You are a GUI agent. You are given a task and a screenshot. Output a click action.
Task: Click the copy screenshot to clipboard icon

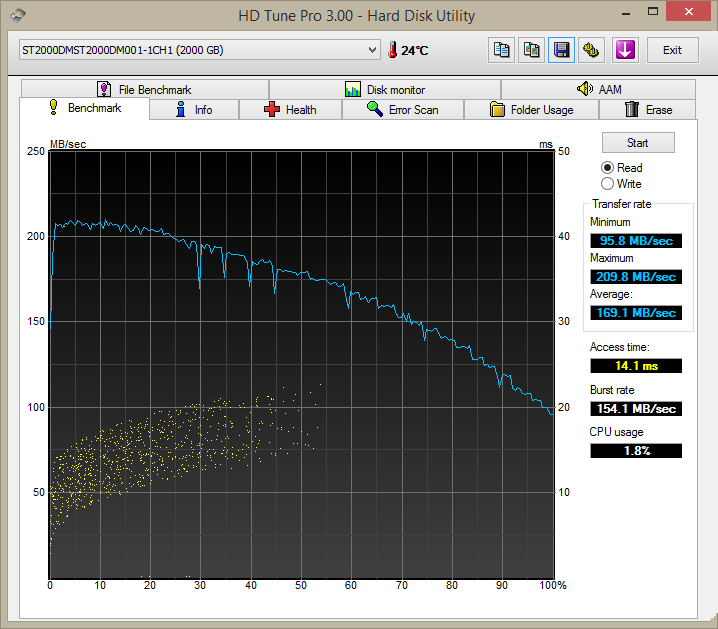pyautogui.click(x=531, y=50)
